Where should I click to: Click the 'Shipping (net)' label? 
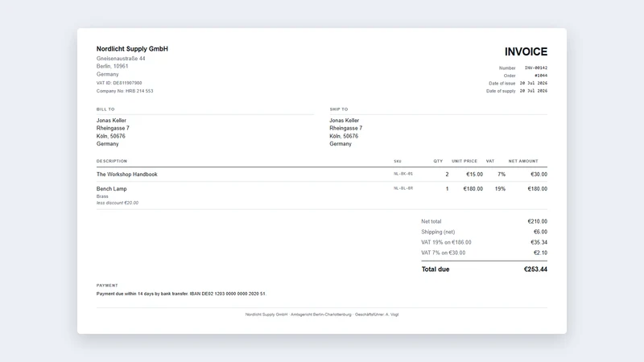438,232
